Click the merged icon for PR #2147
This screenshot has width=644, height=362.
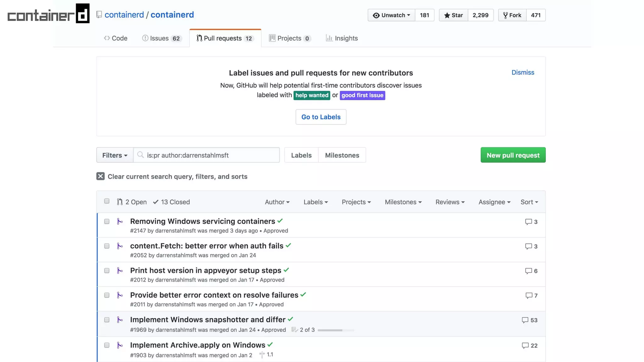tap(119, 222)
